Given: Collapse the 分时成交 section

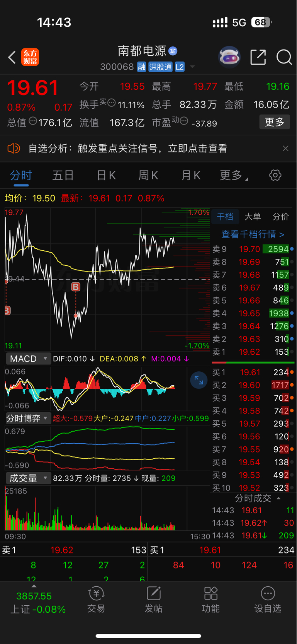Looking at the screenshot, I should 257,498.
